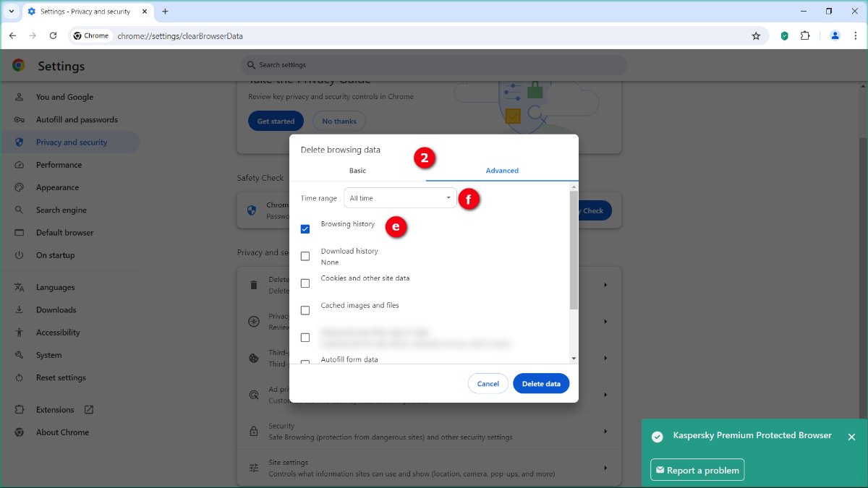Expand the Security settings row arrow
This screenshot has height=488, width=868.
605,431
